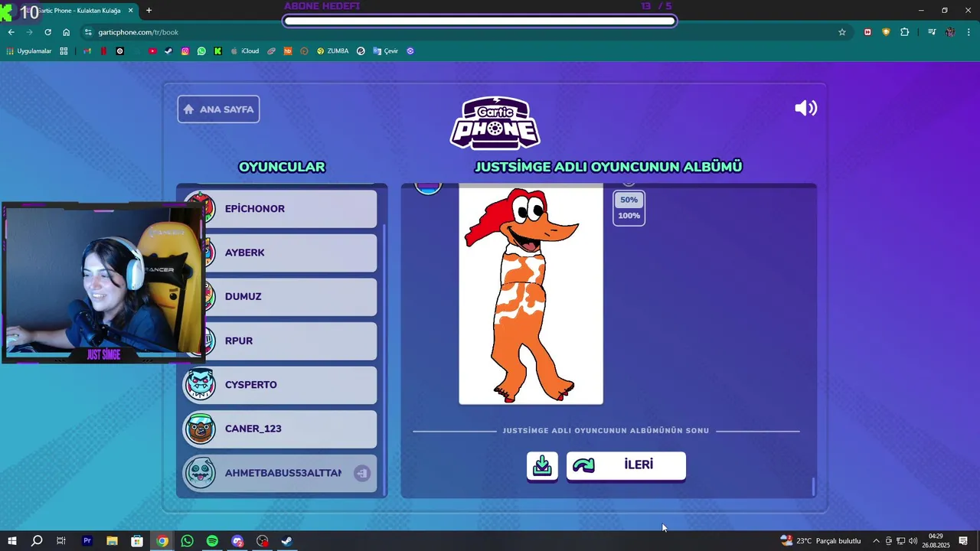This screenshot has height=551, width=980.
Task: Mute the game sound speaker icon
Action: [806, 108]
